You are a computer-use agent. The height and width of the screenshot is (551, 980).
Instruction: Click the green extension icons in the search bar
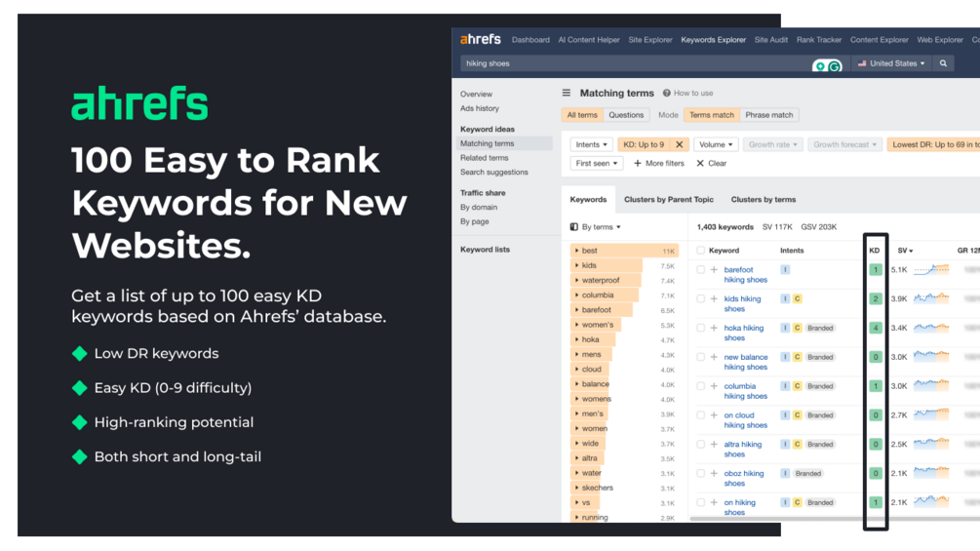pyautogui.click(x=827, y=65)
